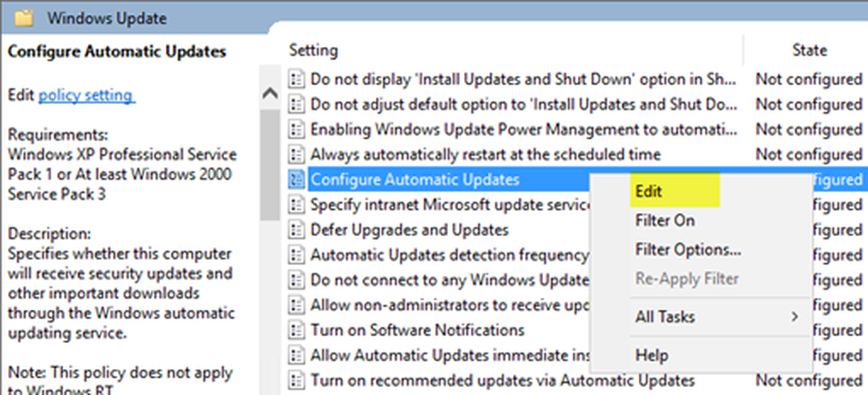Select 'Allow Automatic Updates immediate' setting
The height and width of the screenshot is (395, 868).
click(x=449, y=355)
